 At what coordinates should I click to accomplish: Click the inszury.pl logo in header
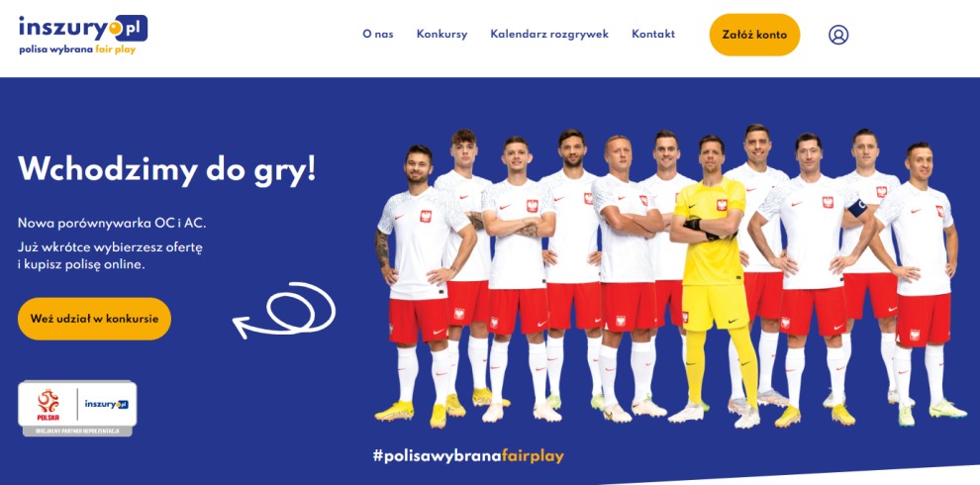click(83, 28)
